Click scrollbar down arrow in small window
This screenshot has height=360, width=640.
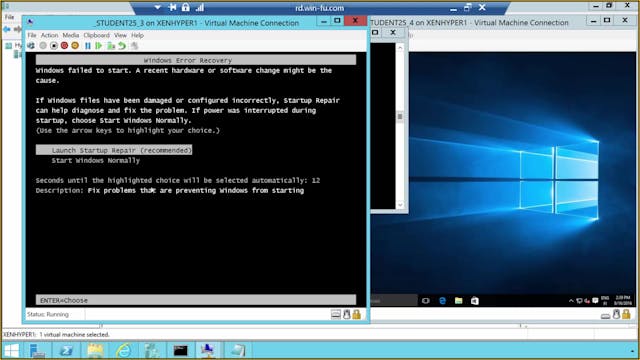pos(400,205)
